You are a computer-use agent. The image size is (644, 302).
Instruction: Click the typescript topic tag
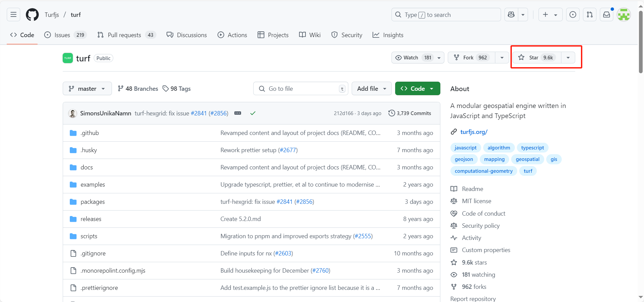coord(532,148)
